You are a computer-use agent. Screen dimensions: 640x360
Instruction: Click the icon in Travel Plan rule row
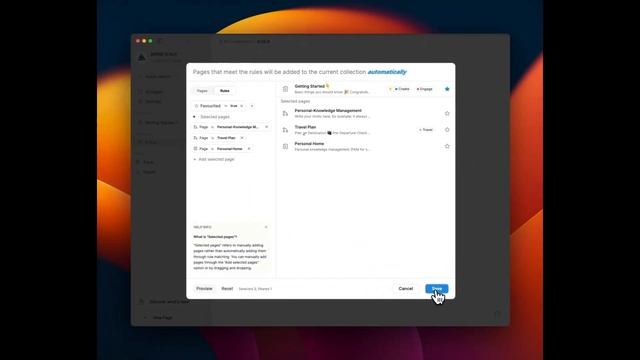(196, 138)
